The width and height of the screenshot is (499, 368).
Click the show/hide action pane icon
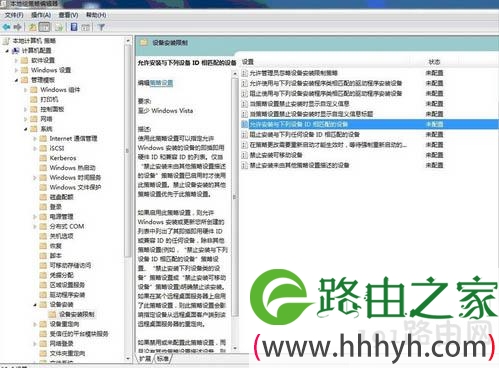(86, 27)
